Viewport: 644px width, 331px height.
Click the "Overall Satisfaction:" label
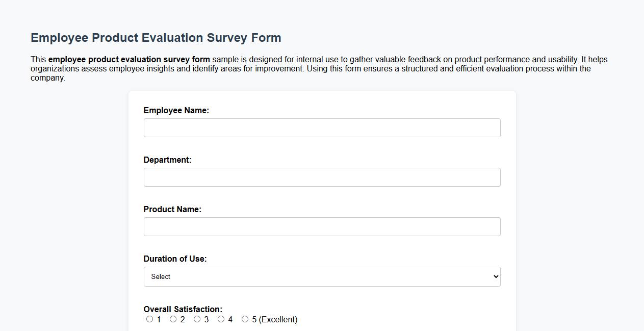[x=183, y=309]
